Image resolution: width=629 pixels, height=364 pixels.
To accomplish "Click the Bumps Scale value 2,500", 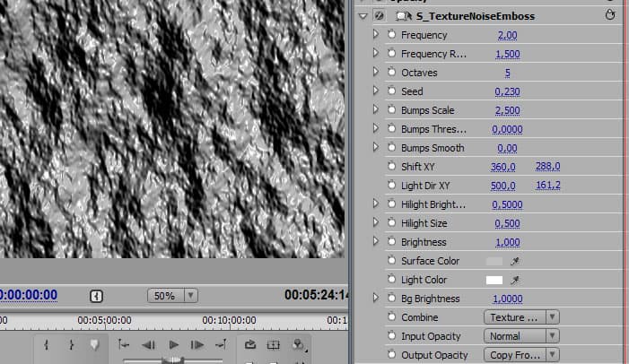I will point(508,110).
